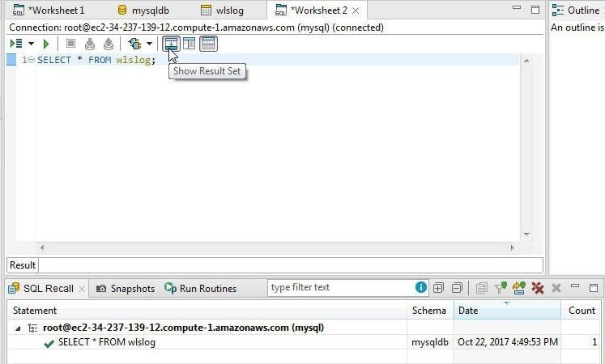605x364 pixels.
Task: Sort by the Date column header
Action: [507, 311]
